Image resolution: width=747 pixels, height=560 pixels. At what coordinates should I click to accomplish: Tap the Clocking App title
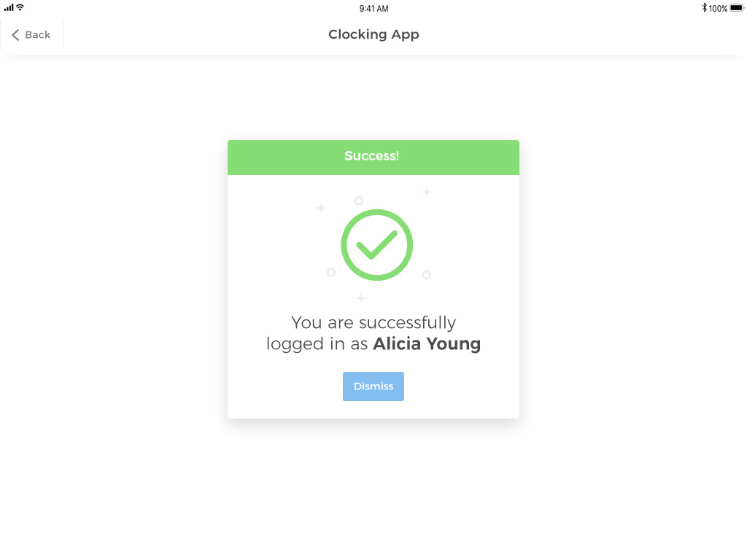pyautogui.click(x=373, y=34)
